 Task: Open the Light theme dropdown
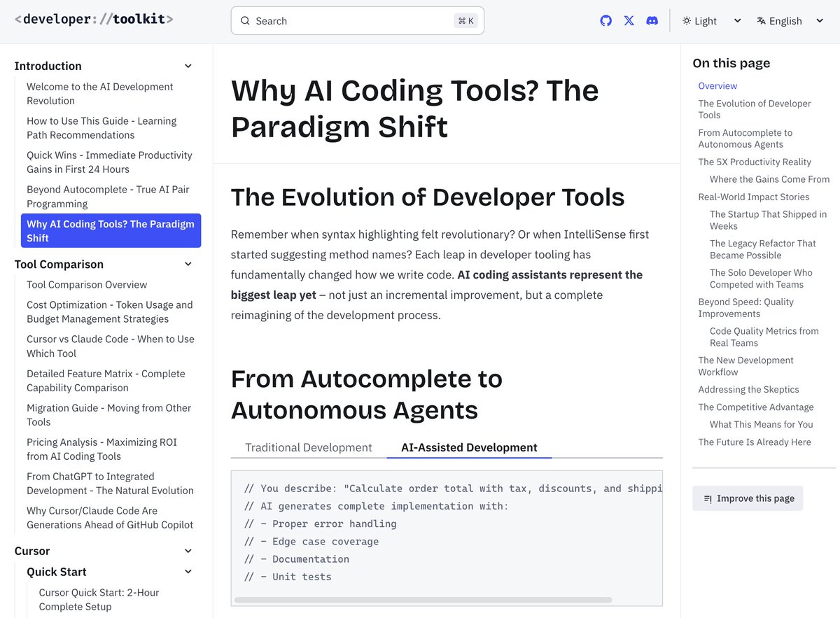tap(712, 21)
